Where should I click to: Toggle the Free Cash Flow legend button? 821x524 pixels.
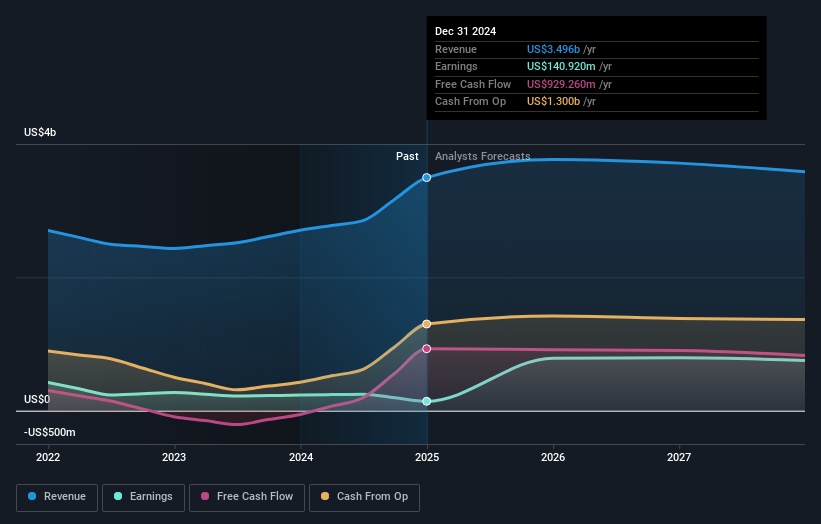click(247, 497)
